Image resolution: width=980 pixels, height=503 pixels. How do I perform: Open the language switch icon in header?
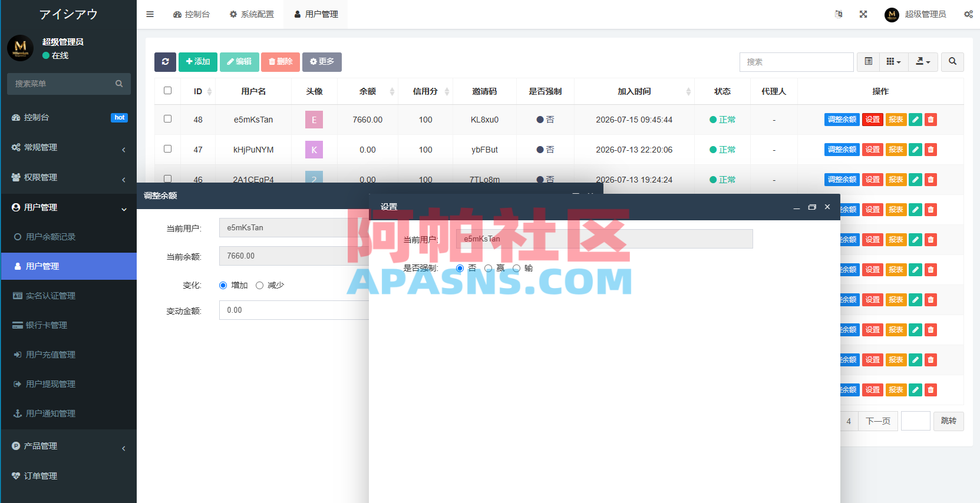(839, 14)
